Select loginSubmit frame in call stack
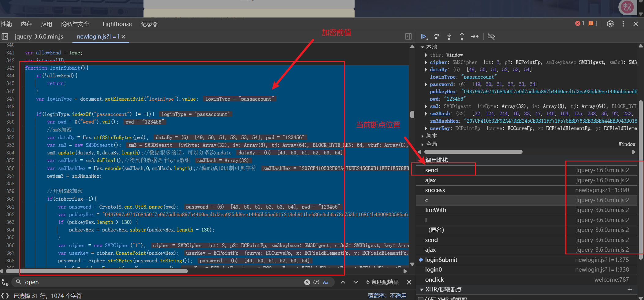This screenshot has width=644, height=300. (x=441, y=260)
